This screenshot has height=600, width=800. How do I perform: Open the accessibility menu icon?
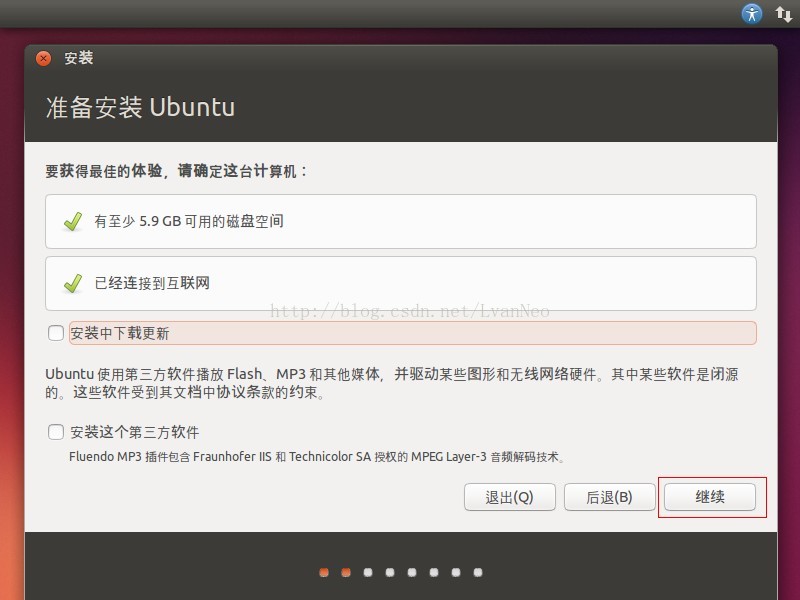pos(752,13)
